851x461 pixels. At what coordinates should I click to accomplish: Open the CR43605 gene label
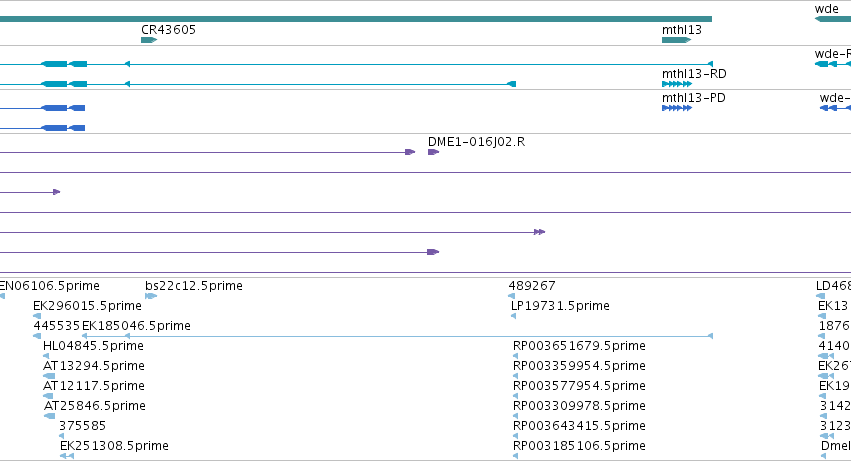pos(168,30)
